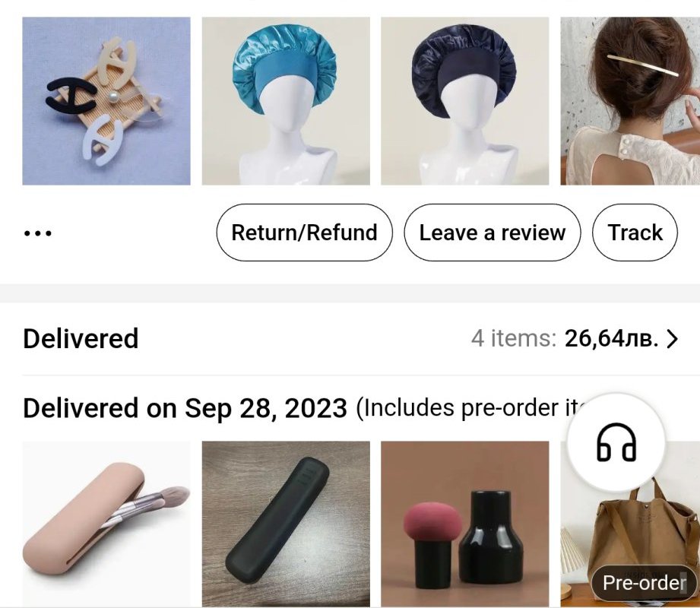The width and height of the screenshot is (700, 608).
Task: Open the hair clips product thumbnail
Action: [106, 101]
